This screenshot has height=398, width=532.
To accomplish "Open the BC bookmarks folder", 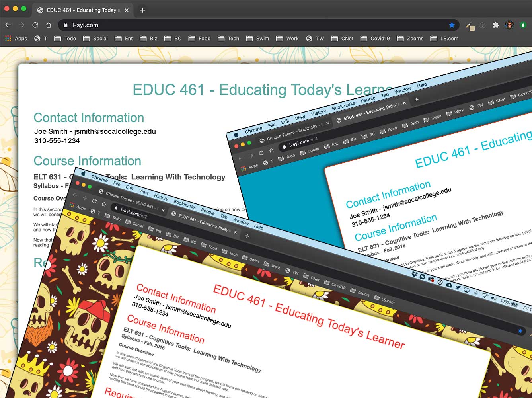I will [173, 39].
